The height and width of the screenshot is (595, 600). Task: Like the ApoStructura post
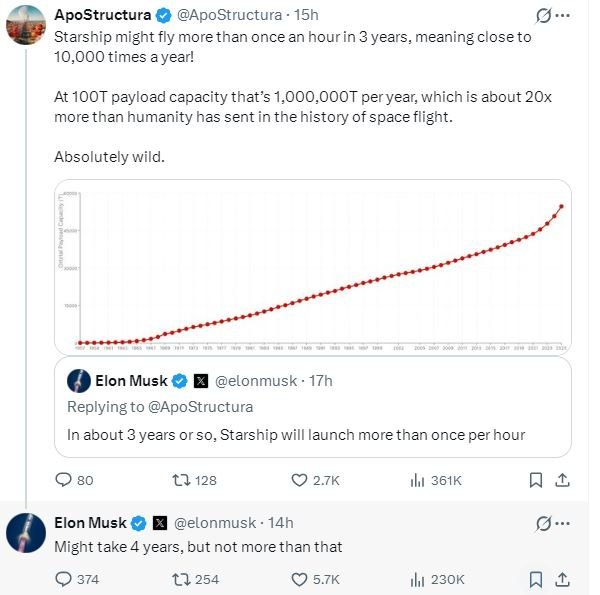[299, 480]
